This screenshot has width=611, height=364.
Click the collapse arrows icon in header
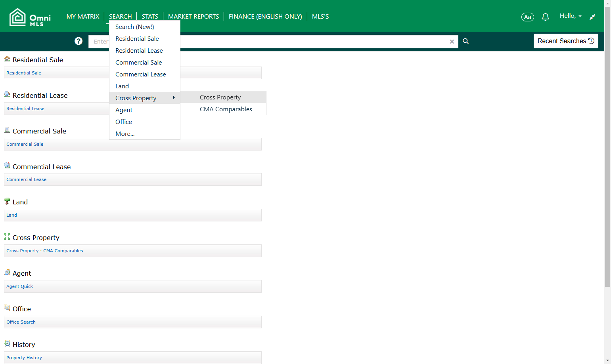point(592,17)
